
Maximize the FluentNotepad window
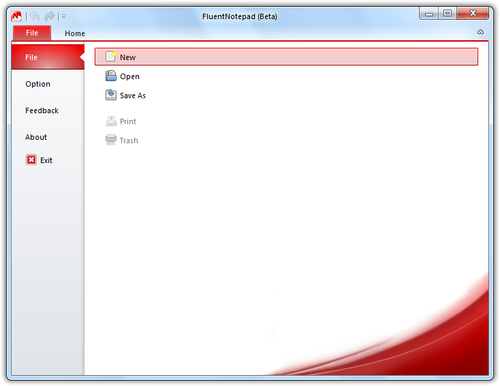(448, 14)
